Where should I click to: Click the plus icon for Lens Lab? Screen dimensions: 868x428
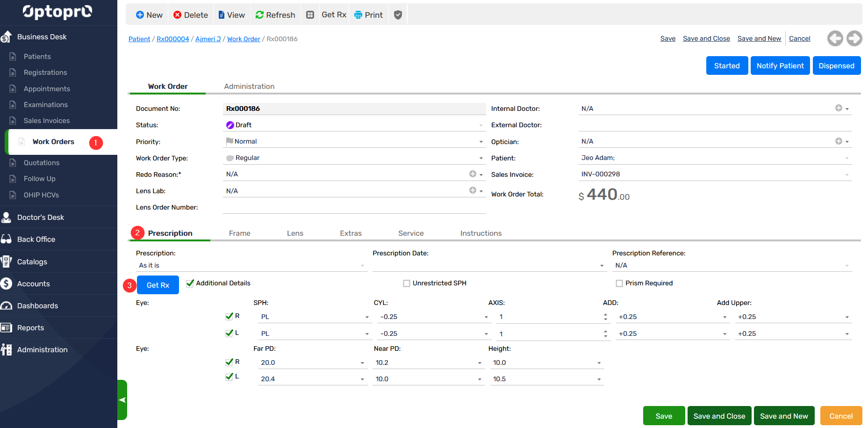pyautogui.click(x=473, y=190)
